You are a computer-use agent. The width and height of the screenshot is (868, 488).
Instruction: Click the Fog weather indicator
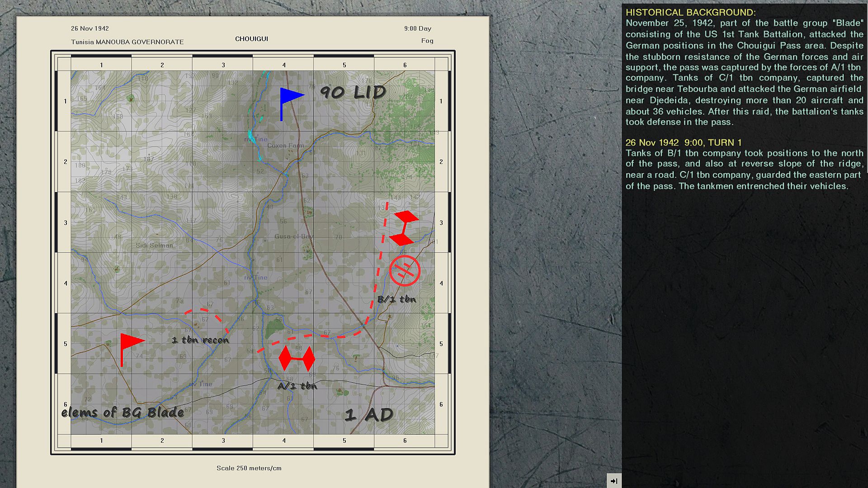click(x=427, y=41)
